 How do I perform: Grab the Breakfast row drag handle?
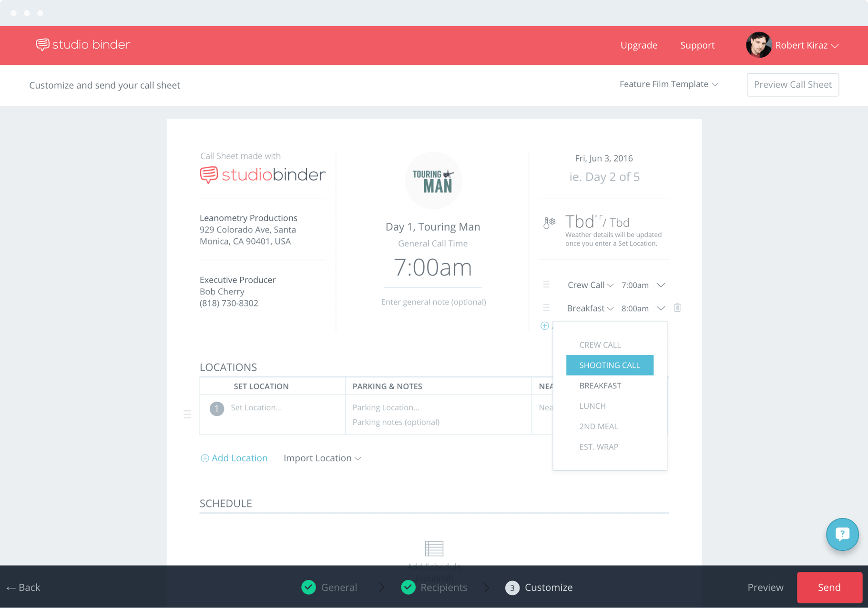546,308
